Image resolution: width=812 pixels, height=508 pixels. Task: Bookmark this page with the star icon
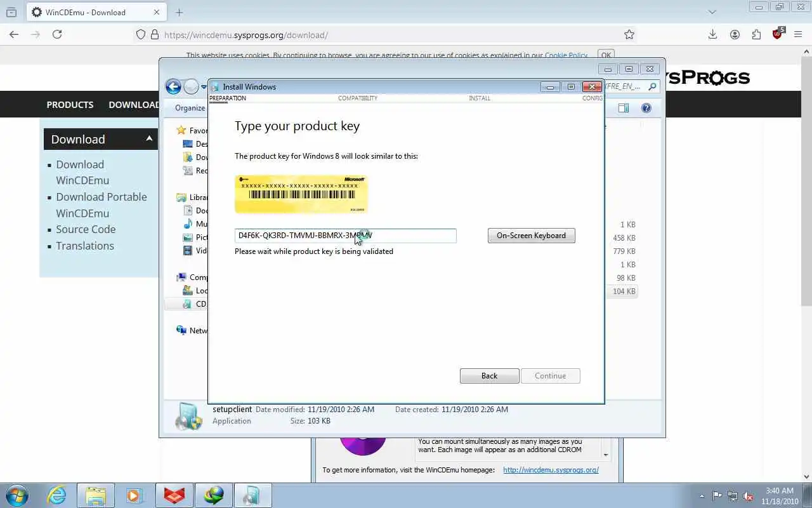point(629,34)
